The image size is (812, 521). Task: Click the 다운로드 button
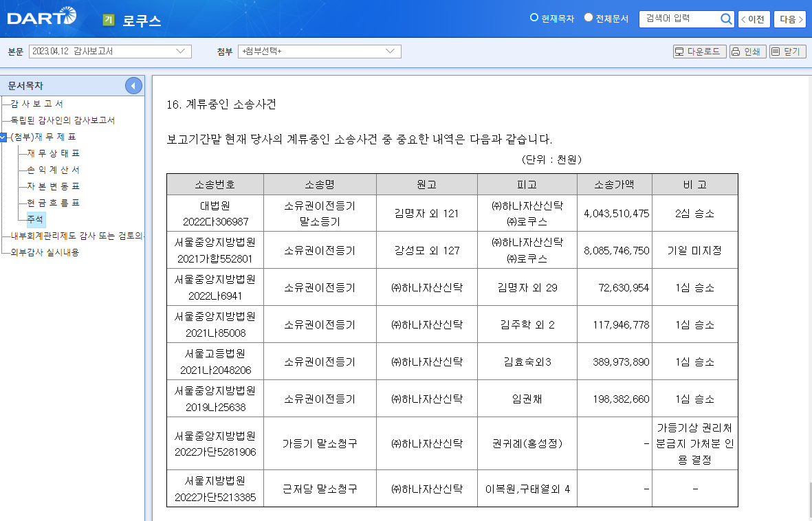[x=699, y=52]
